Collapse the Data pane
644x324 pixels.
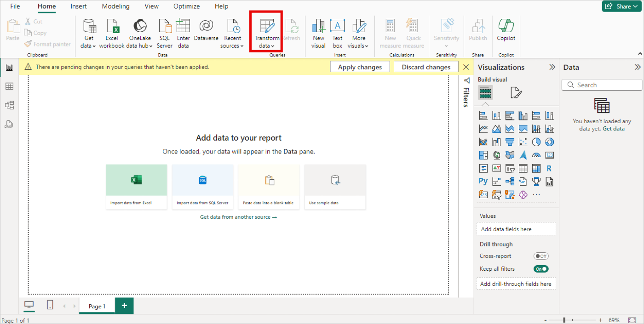[x=638, y=67]
